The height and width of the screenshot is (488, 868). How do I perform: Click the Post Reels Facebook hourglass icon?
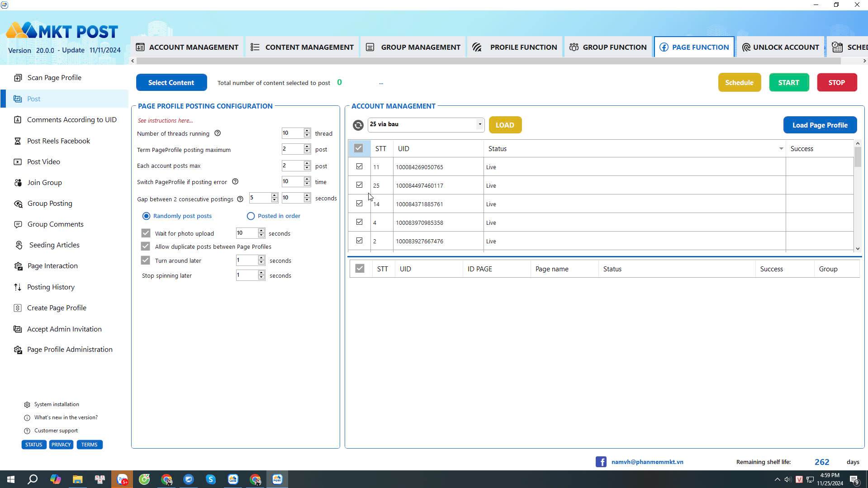18,141
